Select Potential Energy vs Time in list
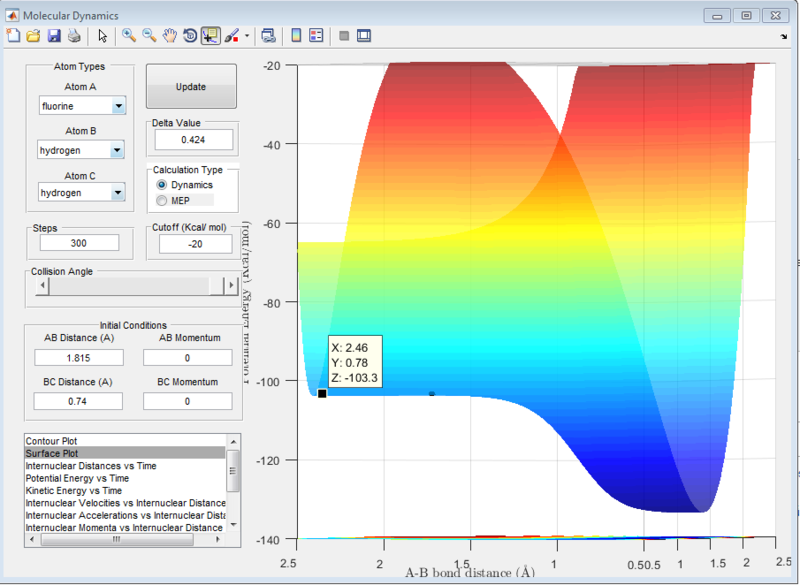The width and height of the screenshot is (800, 585). [79, 478]
